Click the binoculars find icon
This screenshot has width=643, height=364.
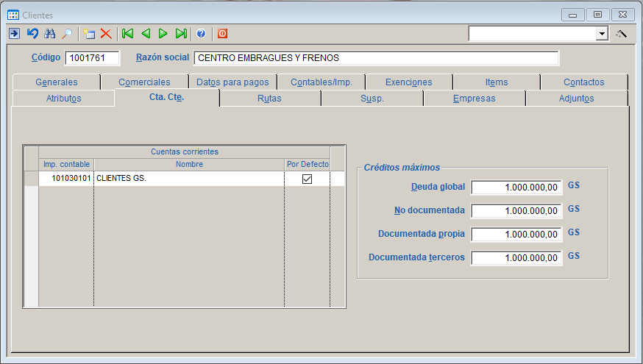(50, 34)
